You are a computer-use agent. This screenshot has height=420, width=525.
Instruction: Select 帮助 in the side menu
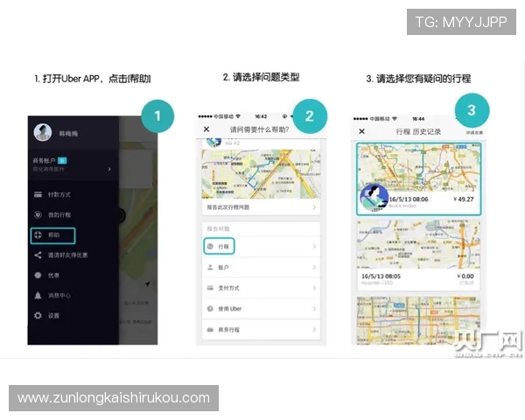pyautogui.click(x=53, y=235)
